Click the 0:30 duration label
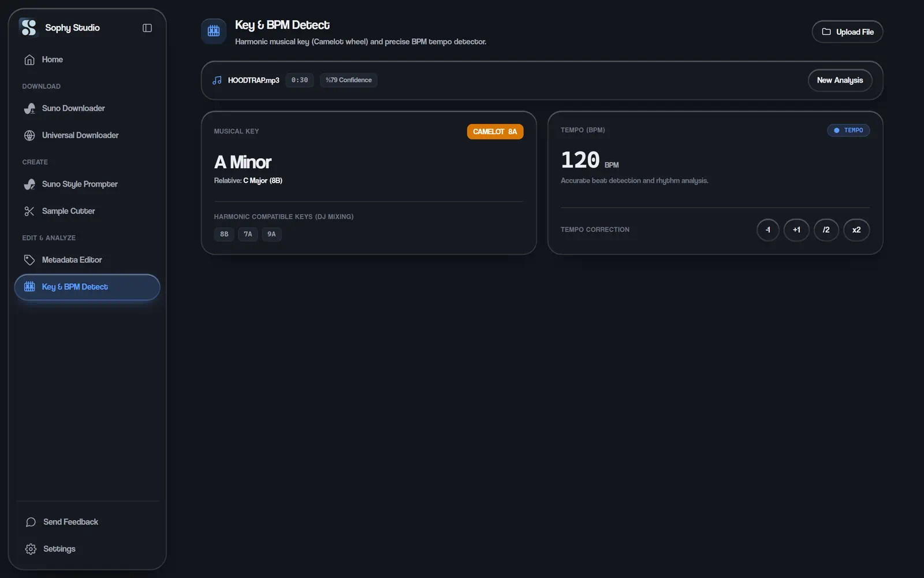 (x=300, y=80)
